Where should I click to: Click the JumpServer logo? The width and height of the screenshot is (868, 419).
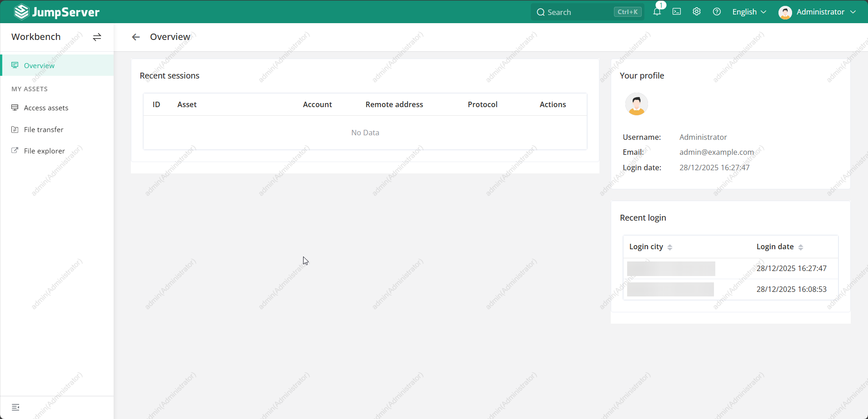[x=57, y=12]
